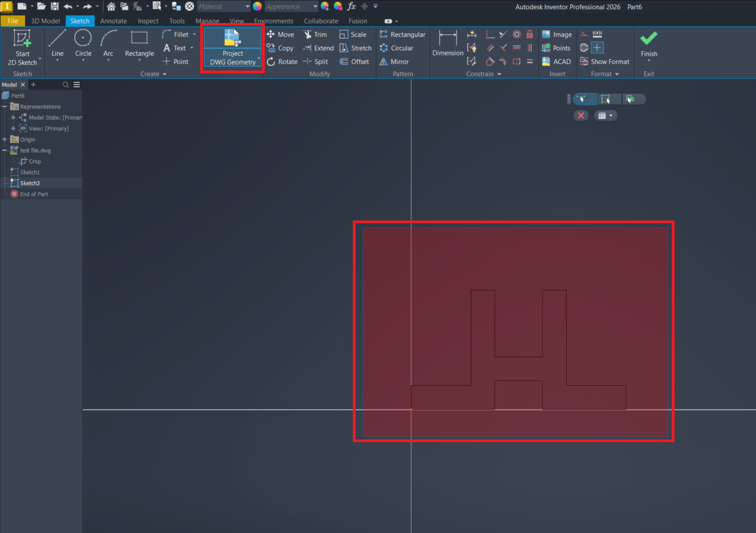Image resolution: width=756 pixels, height=533 pixels.
Task: Apply the Fix (lock) constraint
Action: pos(530,34)
